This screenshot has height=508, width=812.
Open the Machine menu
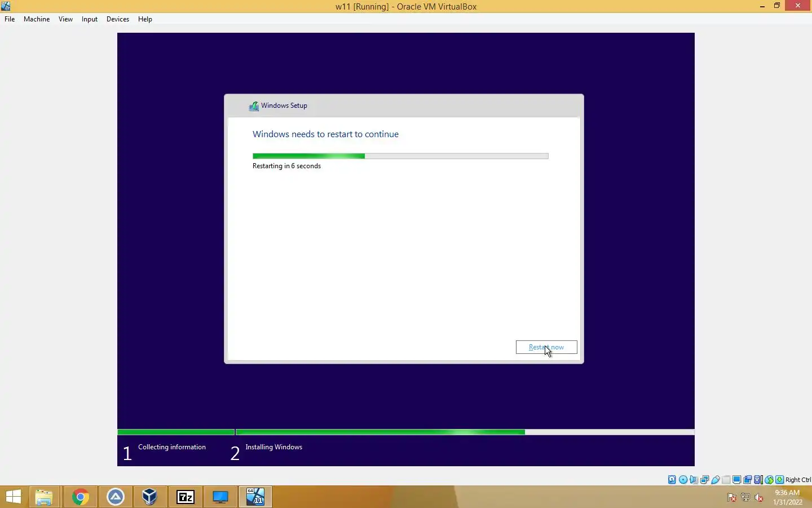pyautogui.click(x=37, y=19)
